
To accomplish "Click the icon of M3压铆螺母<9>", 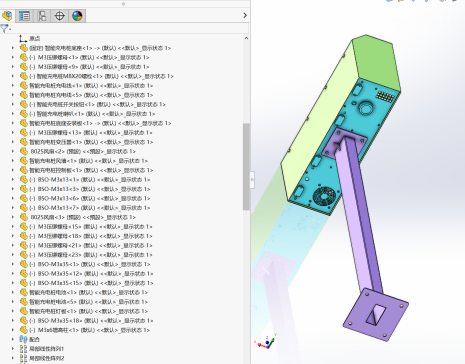I will [23, 67].
